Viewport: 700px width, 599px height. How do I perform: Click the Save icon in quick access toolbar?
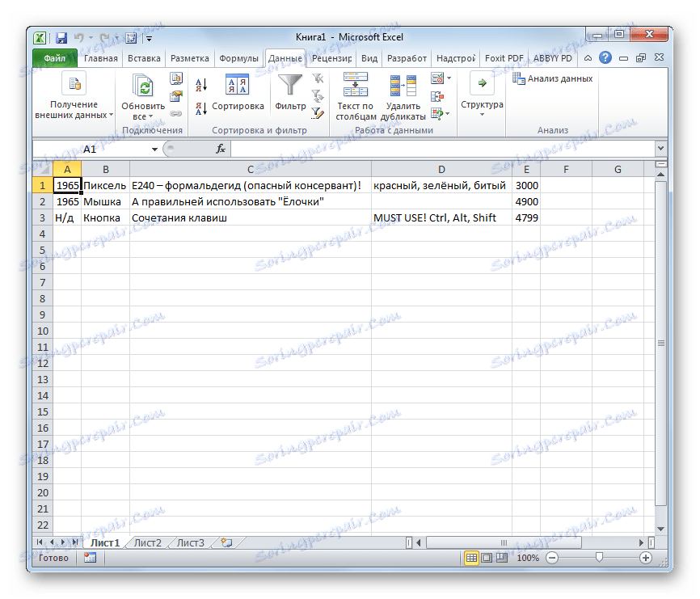(61, 38)
